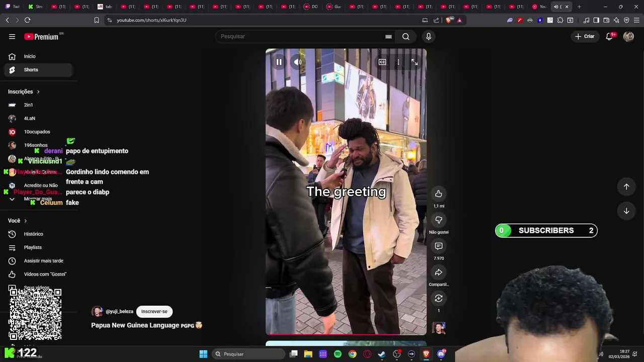Mute the Short's volume
644x362 pixels.
pyautogui.click(x=298, y=62)
